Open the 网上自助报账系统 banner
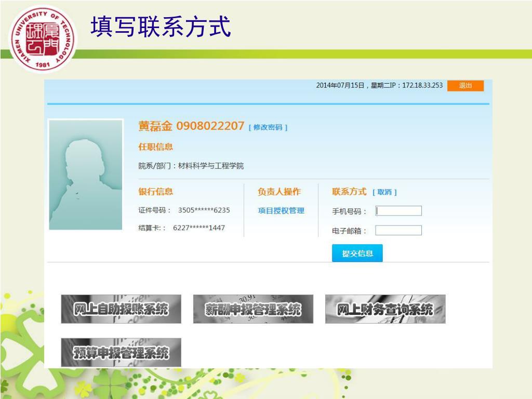532x399 pixels. tap(121, 309)
